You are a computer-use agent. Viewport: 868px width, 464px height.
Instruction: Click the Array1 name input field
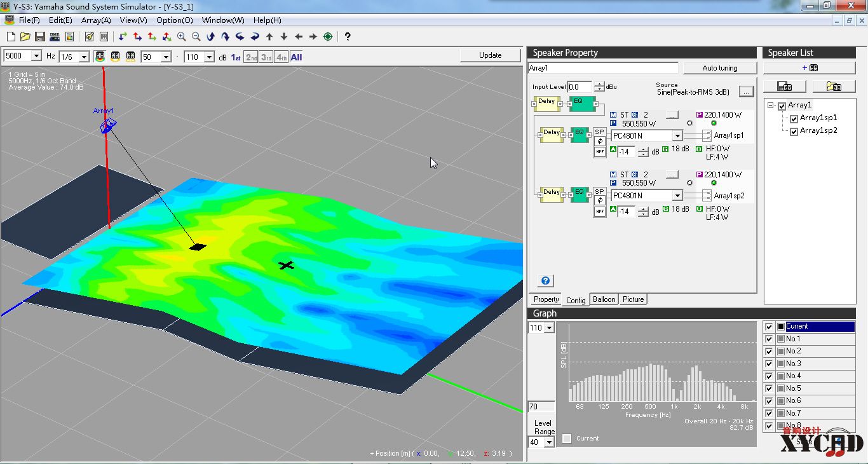(603, 68)
